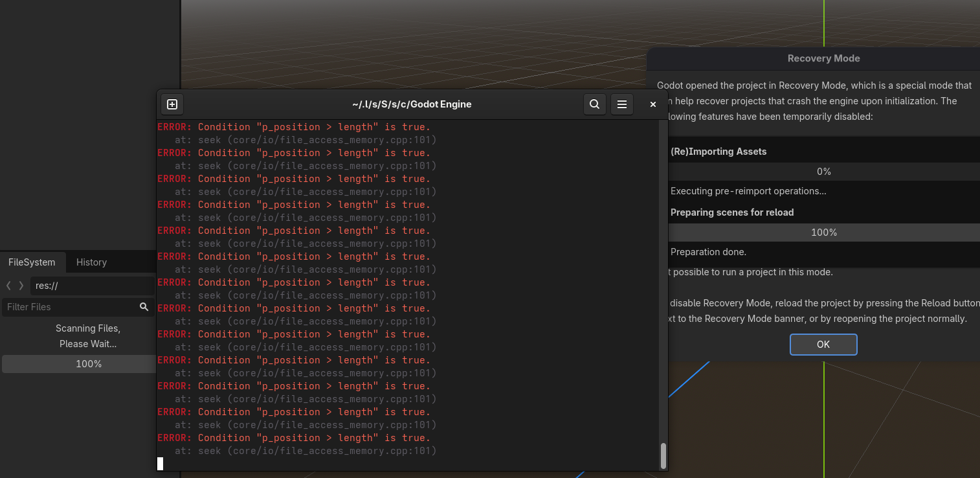Click the terminal scrollbar handle
This screenshot has width=980, height=478.
click(x=663, y=455)
